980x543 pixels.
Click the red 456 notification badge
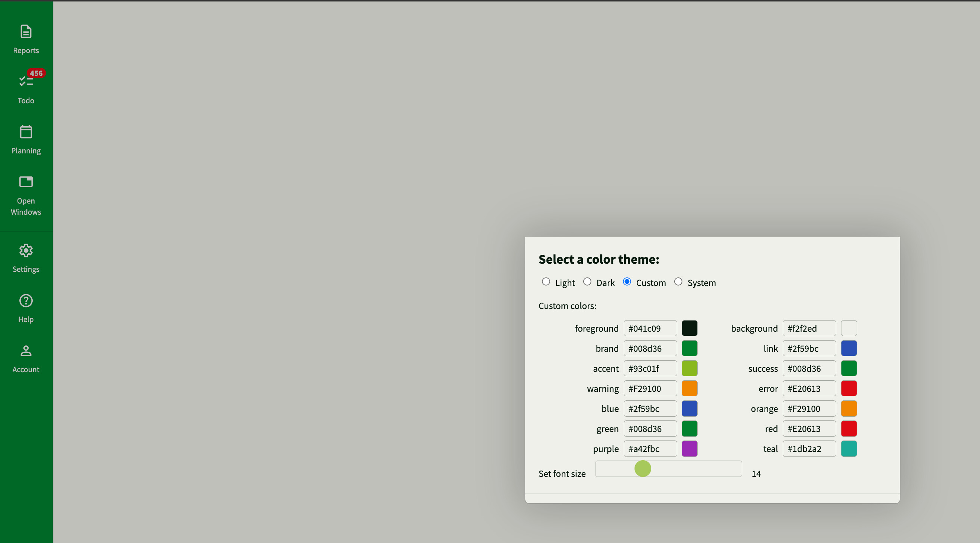pos(36,73)
